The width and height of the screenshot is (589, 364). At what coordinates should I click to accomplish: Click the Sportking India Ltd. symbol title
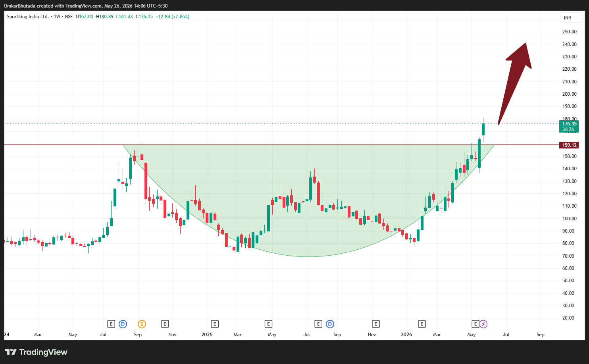click(28, 17)
